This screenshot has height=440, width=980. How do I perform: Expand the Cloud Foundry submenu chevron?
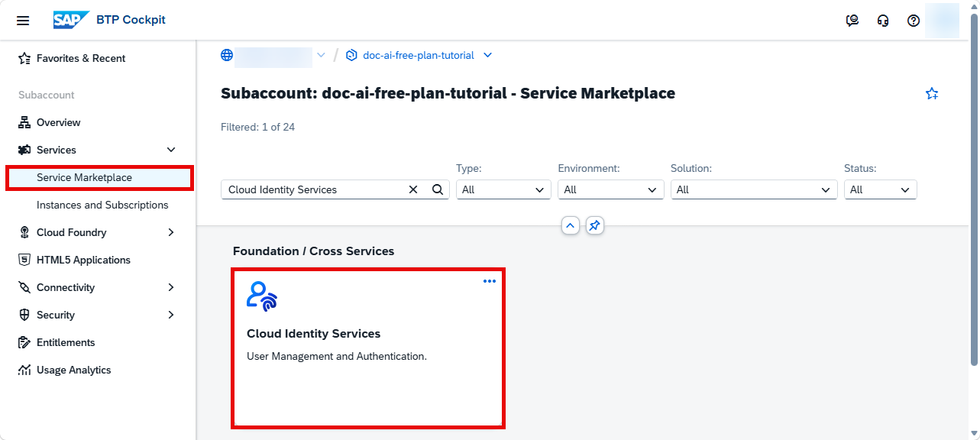click(171, 232)
